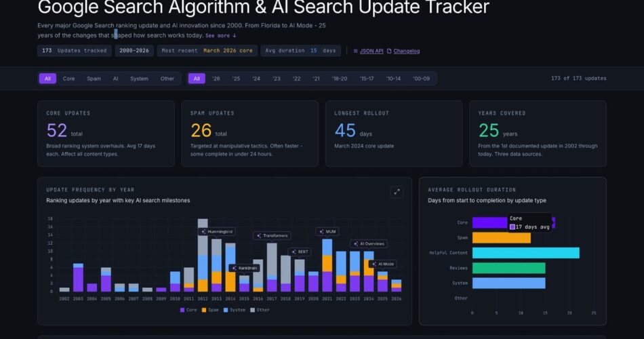
Task: Click the Changelog document icon
Action: [x=389, y=51]
